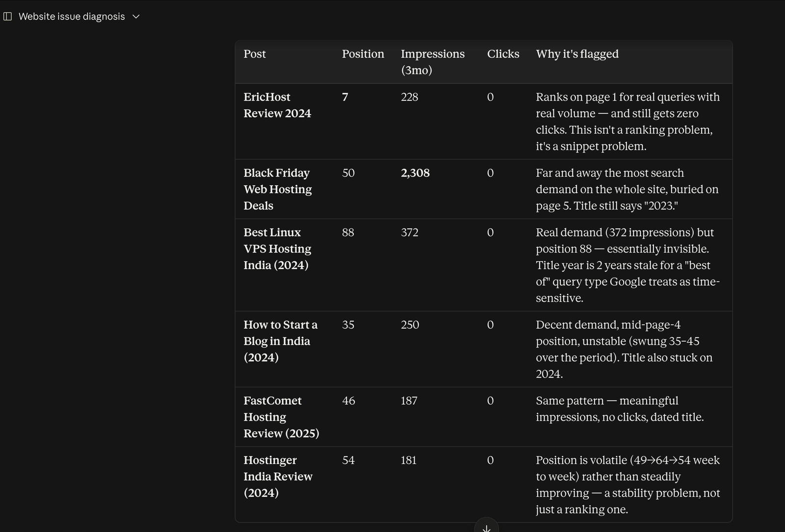Select the Post column header
The image size is (785, 532).
pos(255,54)
